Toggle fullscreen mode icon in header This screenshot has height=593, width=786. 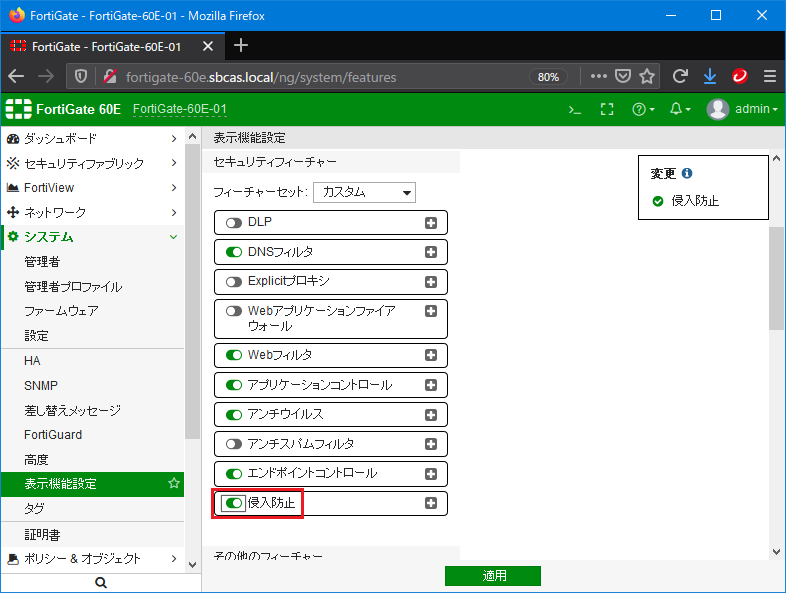click(607, 109)
